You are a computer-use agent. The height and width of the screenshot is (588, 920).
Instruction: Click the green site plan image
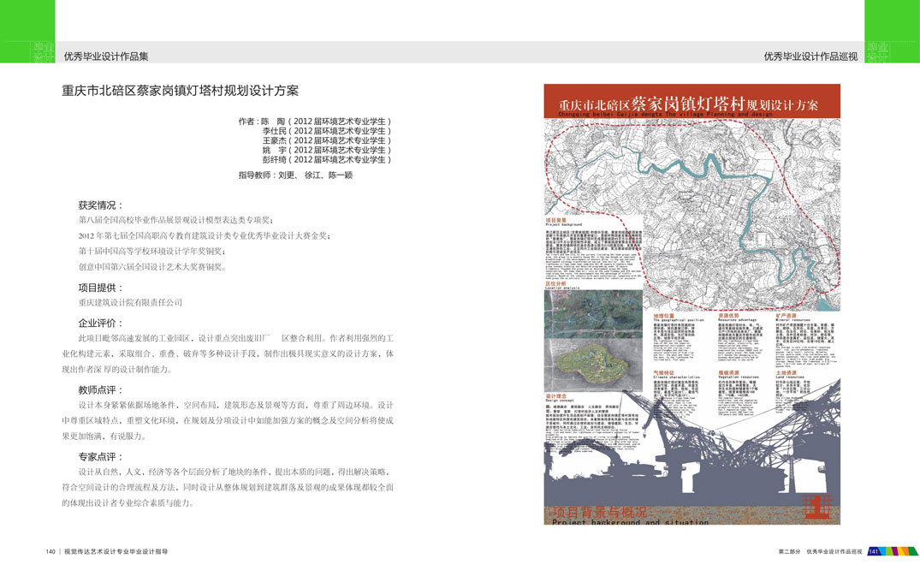pos(593,365)
